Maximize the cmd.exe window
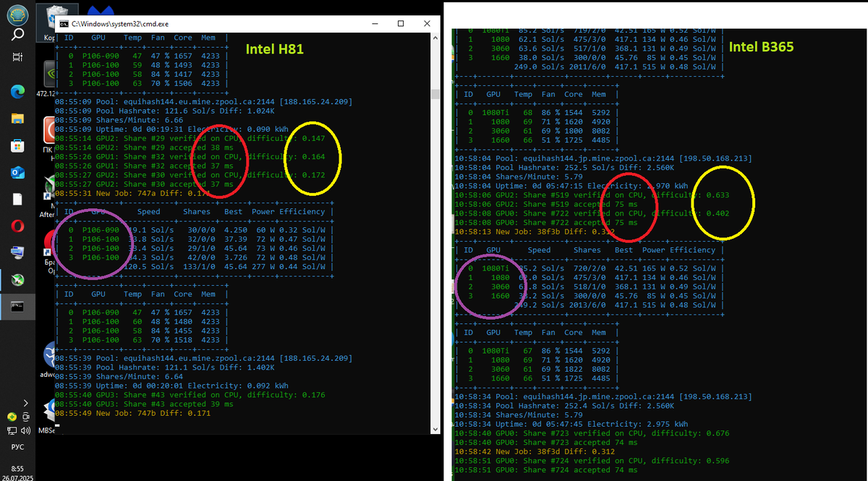This screenshot has height=481, width=868. click(x=400, y=24)
